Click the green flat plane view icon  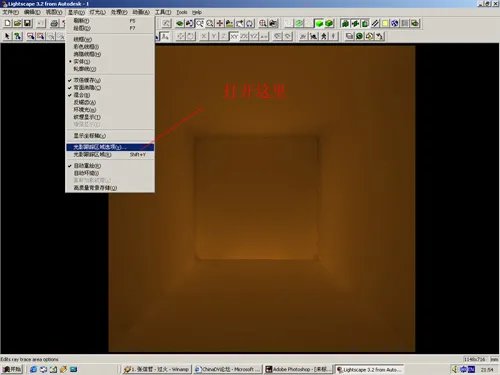[179, 23]
